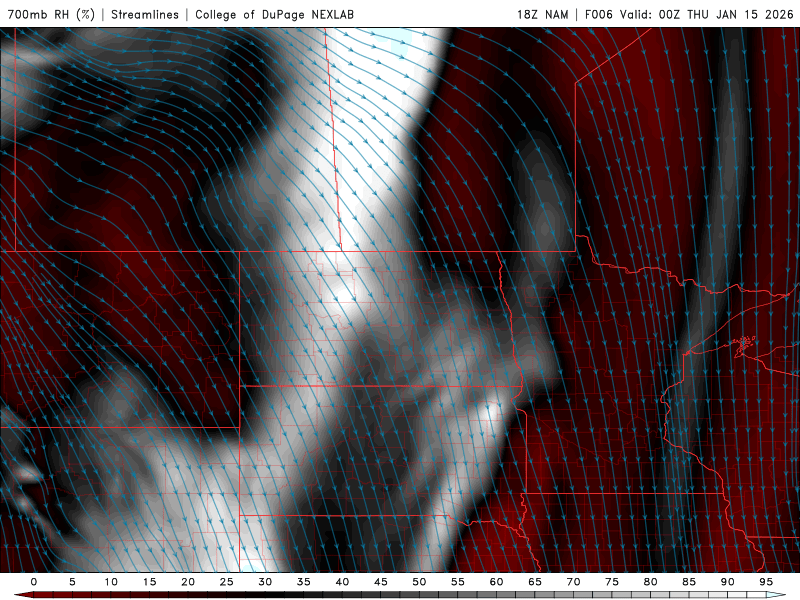
Task: Click the '20' tick label on color scale
Action: tap(188, 582)
